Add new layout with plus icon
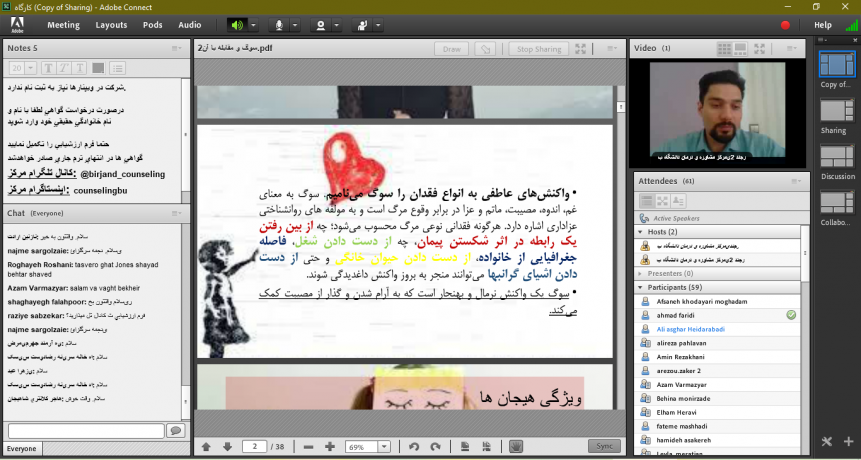Image resolution: width=861 pixels, height=460 pixels. pos(849,441)
